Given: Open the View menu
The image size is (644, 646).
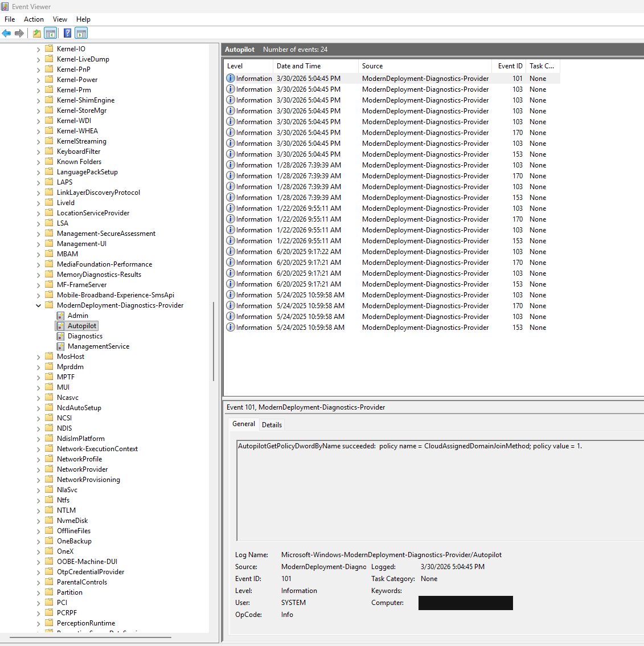Looking at the screenshot, I should pos(60,19).
